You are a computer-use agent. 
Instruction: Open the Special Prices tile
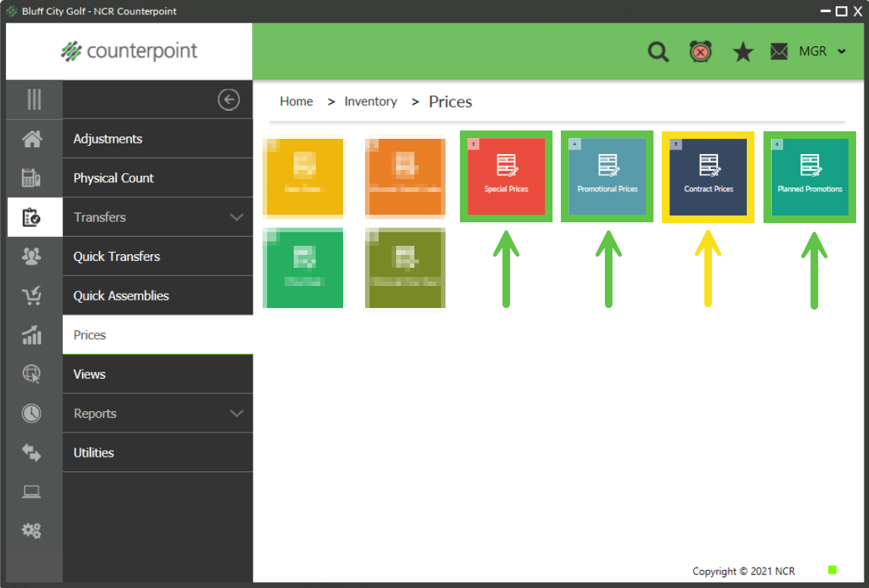tap(506, 177)
